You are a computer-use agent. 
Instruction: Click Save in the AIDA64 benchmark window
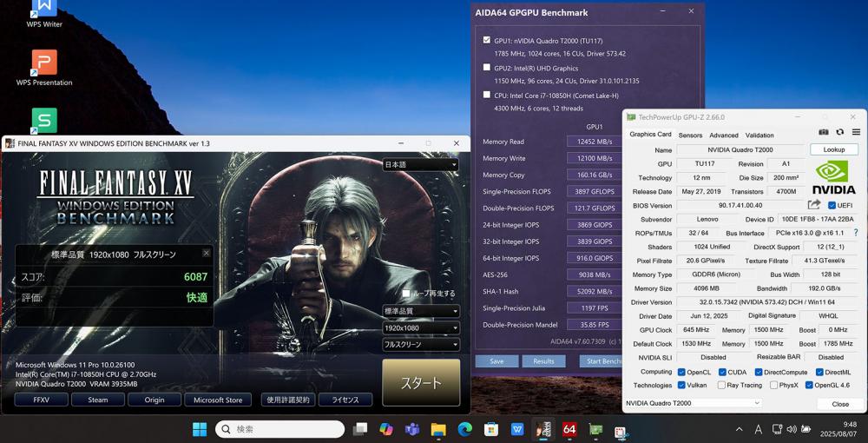click(496, 361)
